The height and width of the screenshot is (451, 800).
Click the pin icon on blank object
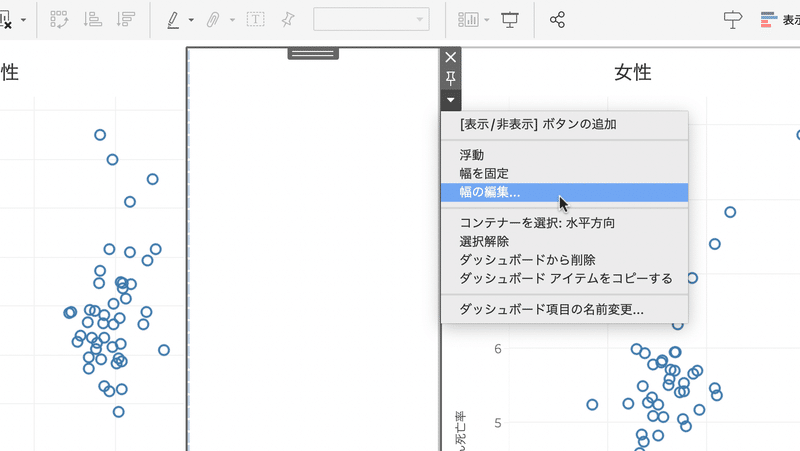pos(451,78)
